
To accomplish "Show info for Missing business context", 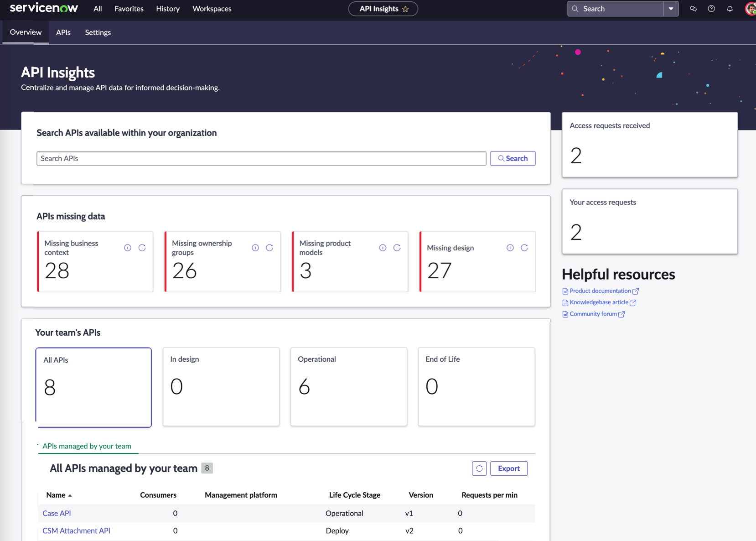I will coord(128,248).
